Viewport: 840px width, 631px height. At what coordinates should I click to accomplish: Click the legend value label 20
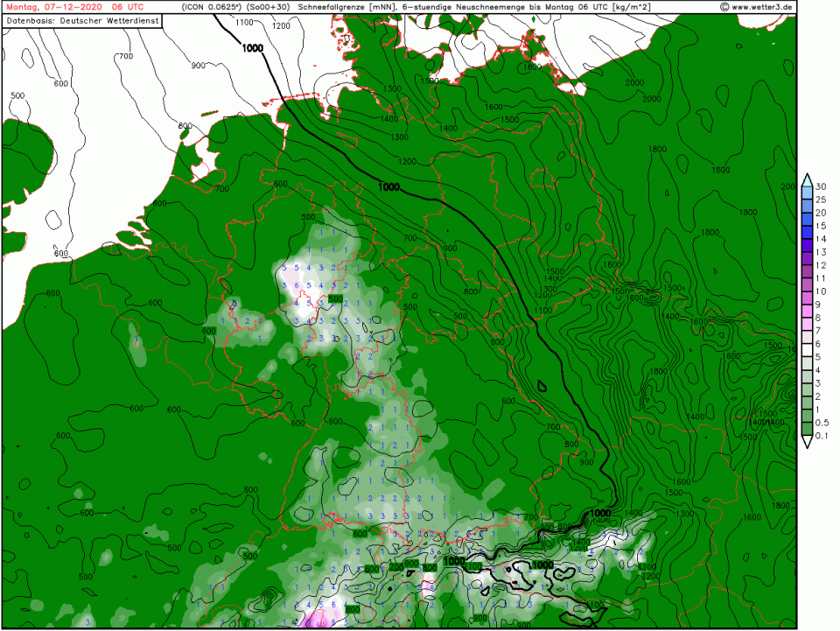pyautogui.click(x=821, y=213)
